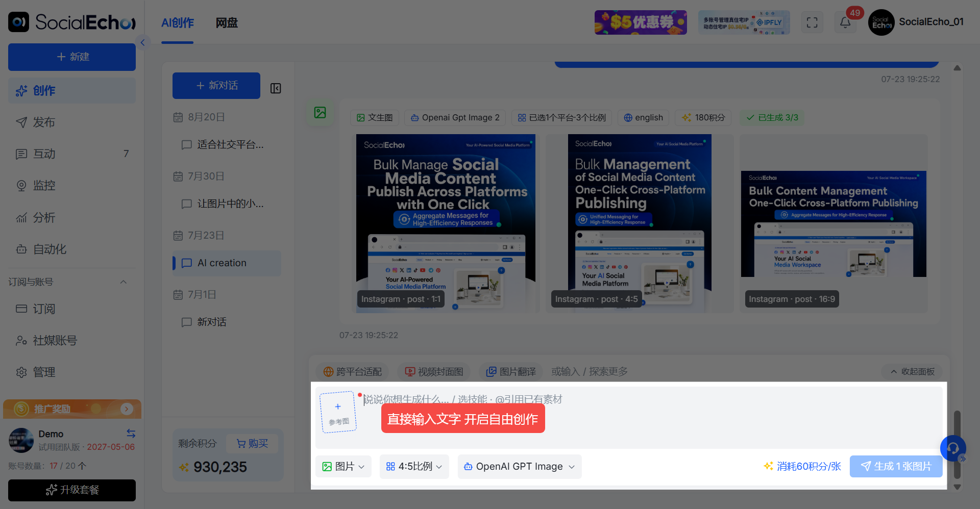Open 发布 in the sidebar
This screenshot has width=980, height=509.
coord(72,122)
